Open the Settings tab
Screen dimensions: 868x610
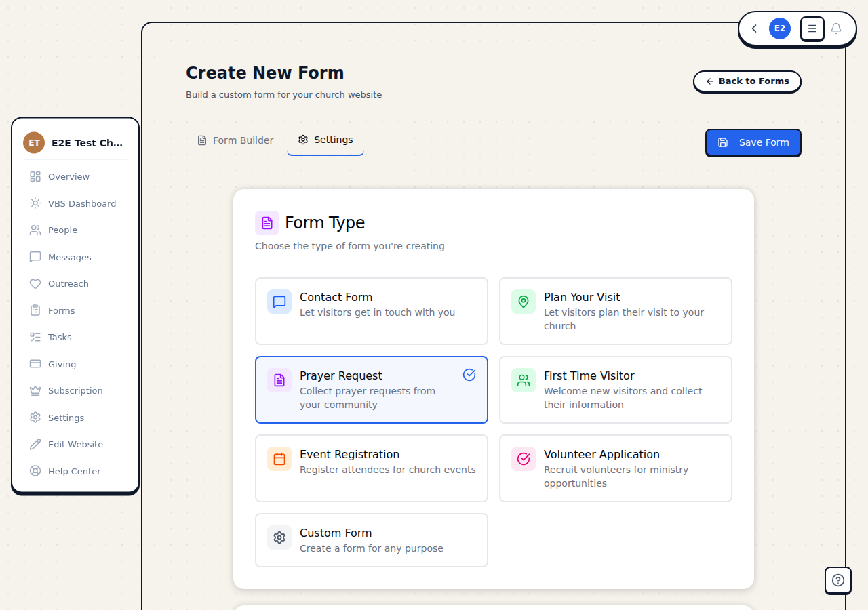[x=325, y=140]
